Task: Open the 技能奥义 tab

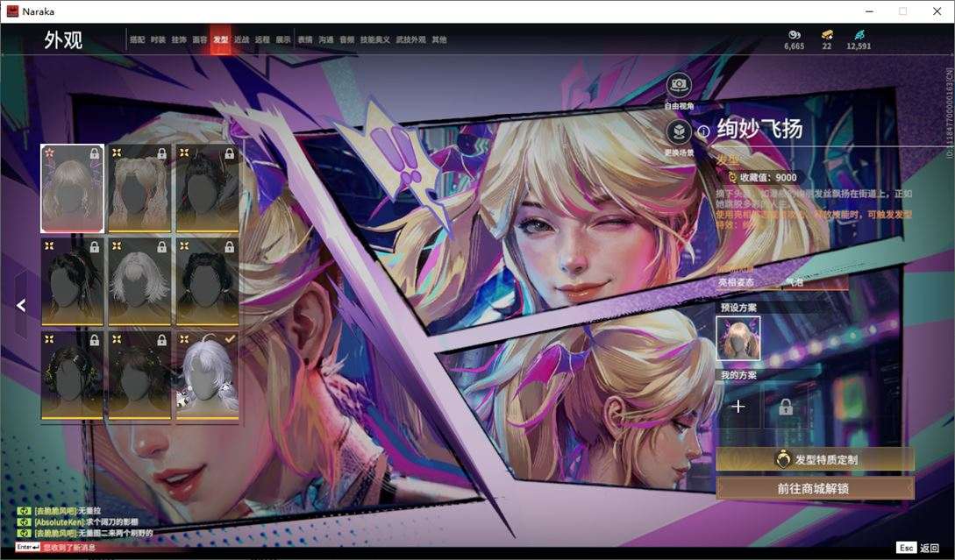Action: (x=375, y=39)
